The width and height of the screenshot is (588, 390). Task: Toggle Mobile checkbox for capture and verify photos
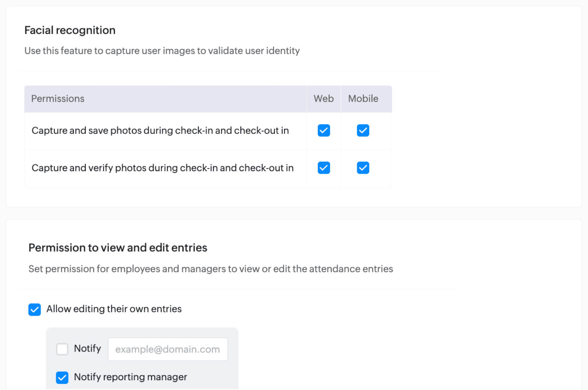[363, 168]
